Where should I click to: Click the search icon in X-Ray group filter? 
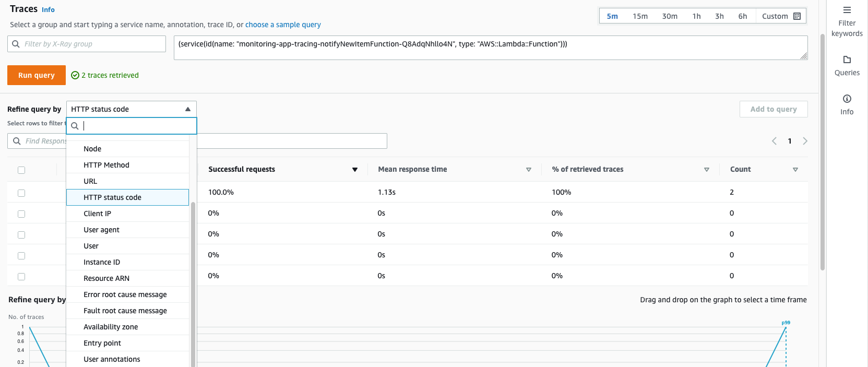point(16,44)
